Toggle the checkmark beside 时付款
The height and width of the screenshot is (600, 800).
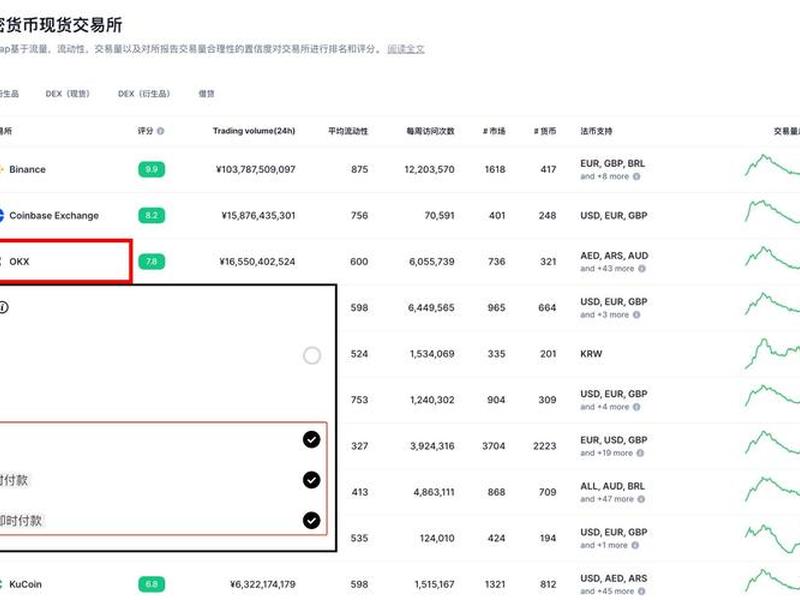coord(311,480)
